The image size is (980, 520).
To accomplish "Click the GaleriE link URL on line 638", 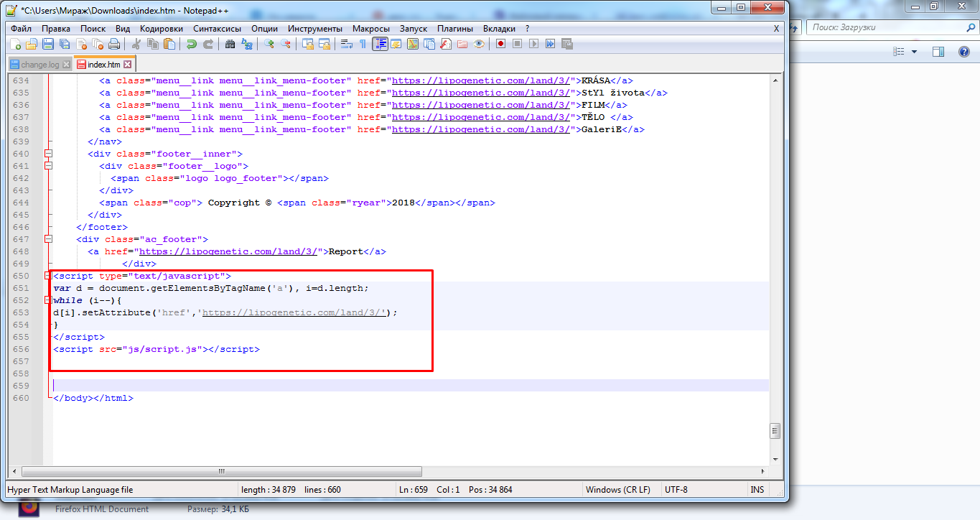I will [x=480, y=129].
